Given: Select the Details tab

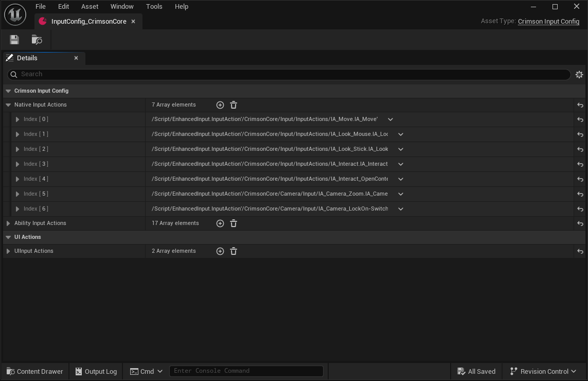Looking at the screenshot, I should pos(44,58).
